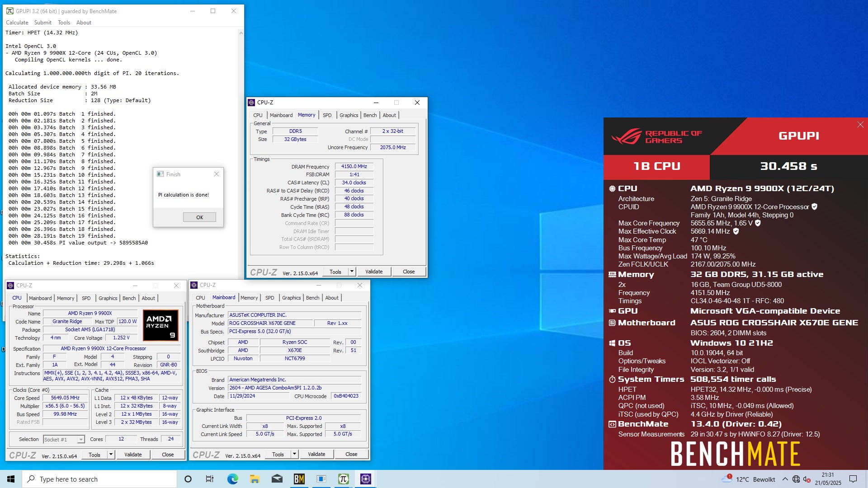The width and height of the screenshot is (868, 488).
Task: Select Graphics tab in Mainboard CPU-Z window
Action: 292,298
